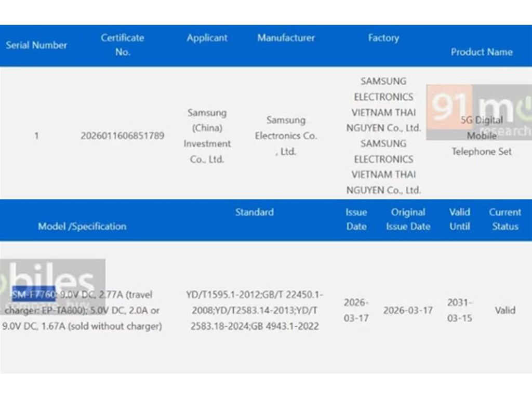Select the YD/T1595.1-2012 standards text cell
Screen dimensions: 532x399
pyautogui.click(x=254, y=310)
